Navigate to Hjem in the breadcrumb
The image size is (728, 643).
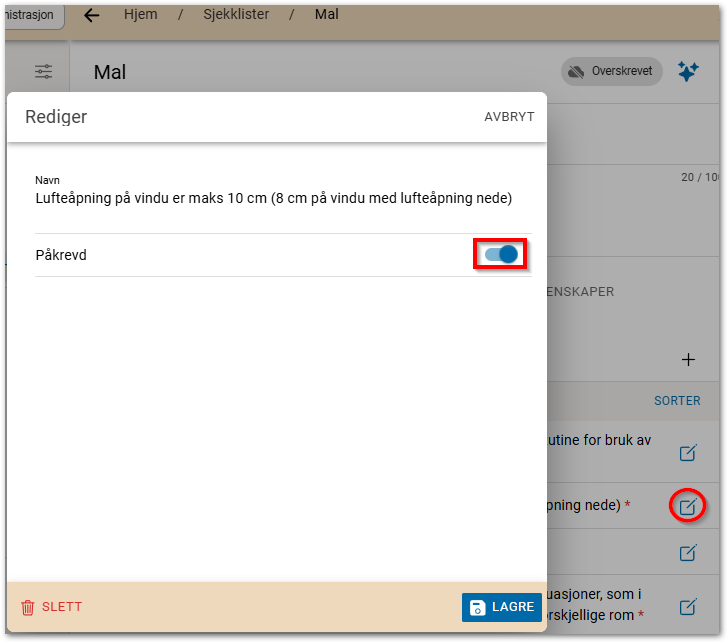[x=141, y=15]
